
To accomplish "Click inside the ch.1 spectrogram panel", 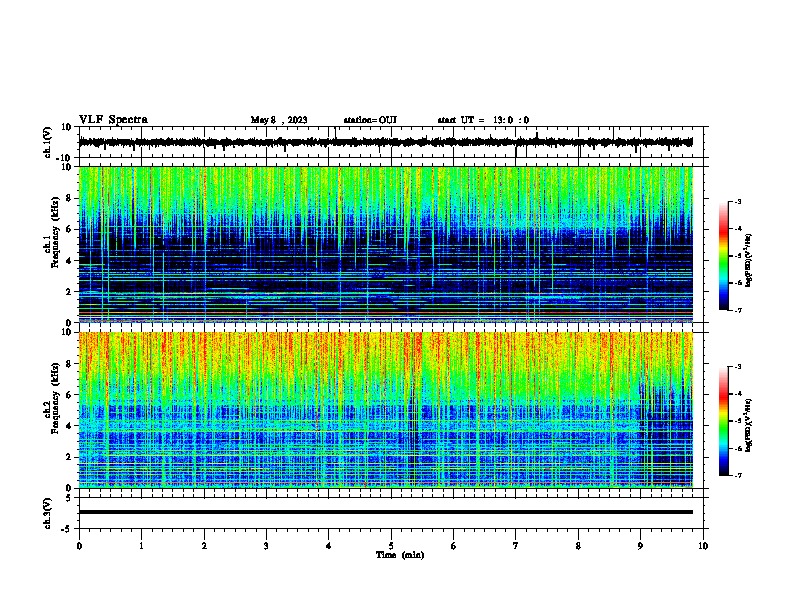I will (x=386, y=244).
